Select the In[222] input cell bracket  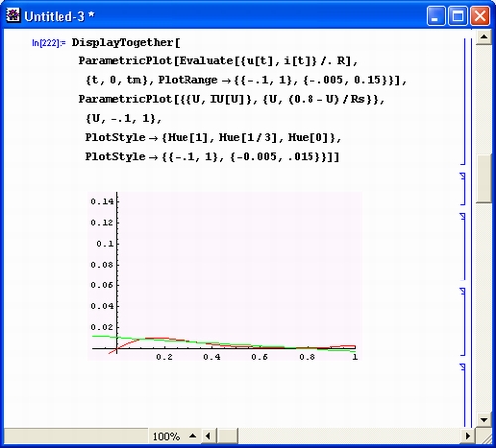tap(463, 101)
